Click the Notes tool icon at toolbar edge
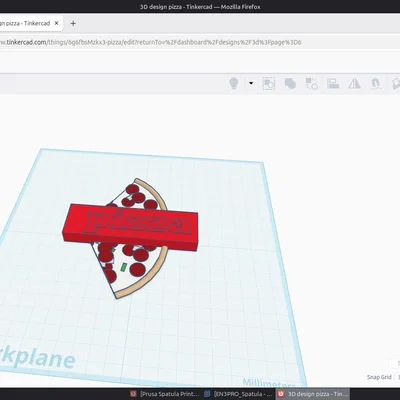 tap(396, 83)
